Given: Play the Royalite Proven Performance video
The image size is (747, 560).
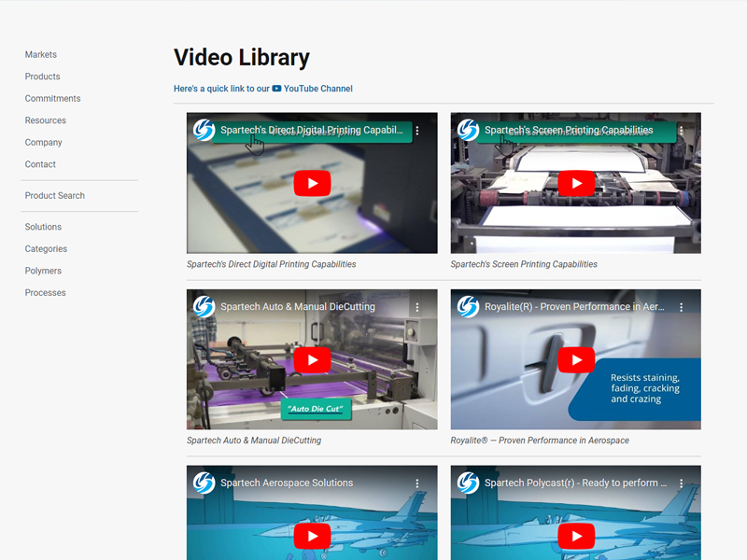Looking at the screenshot, I should pyautogui.click(x=576, y=360).
